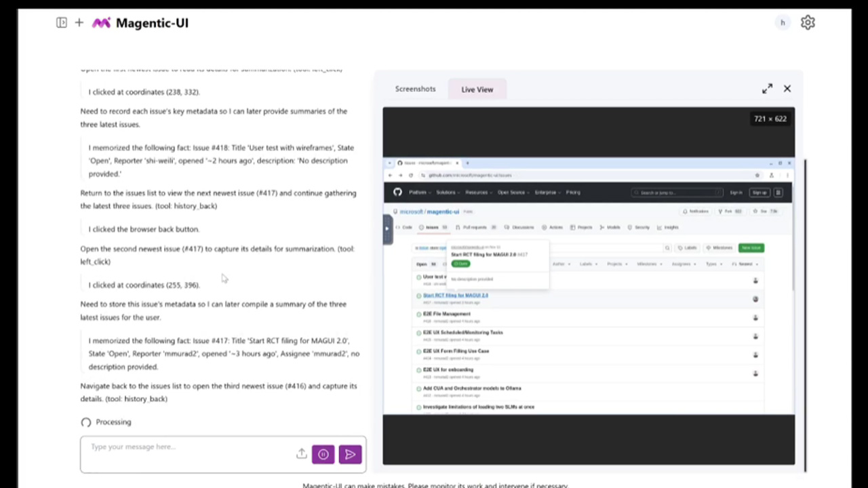This screenshot has height=488, width=868.
Task: Click the GitHub Sign up button
Action: pos(759,192)
